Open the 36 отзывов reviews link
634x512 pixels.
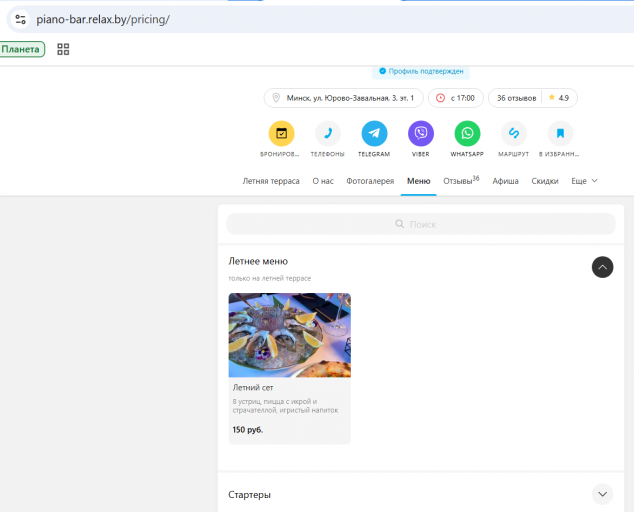coord(516,98)
